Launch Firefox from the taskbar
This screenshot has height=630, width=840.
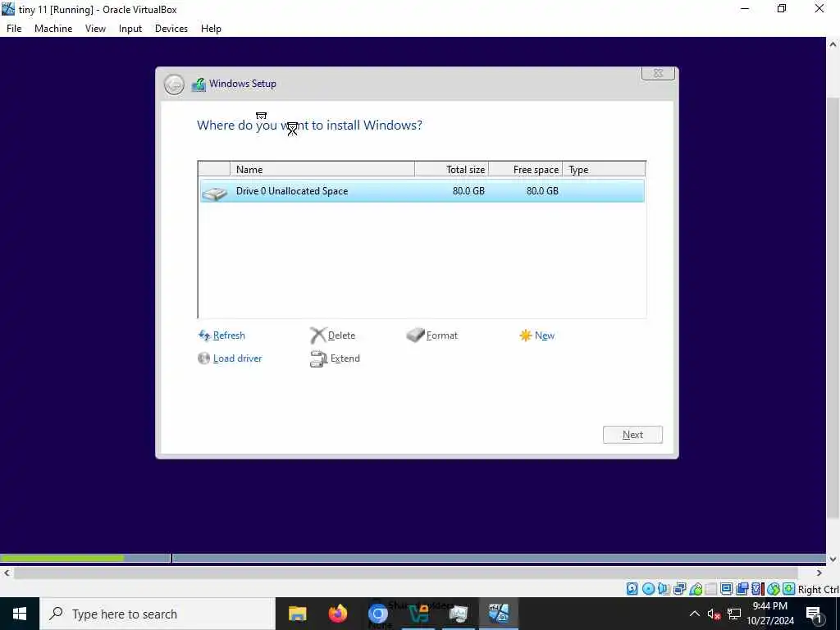[x=337, y=614]
